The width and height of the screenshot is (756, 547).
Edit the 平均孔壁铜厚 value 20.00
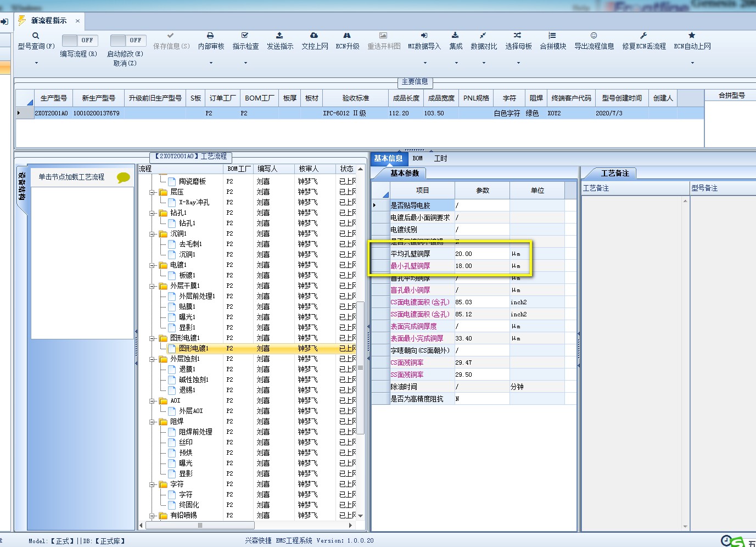tap(481, 254)
